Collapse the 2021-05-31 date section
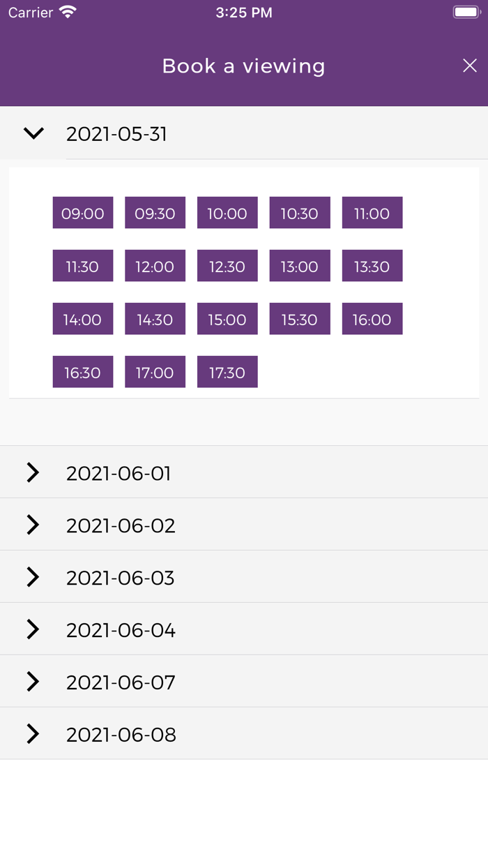488x868 pixels. [33, 133]
